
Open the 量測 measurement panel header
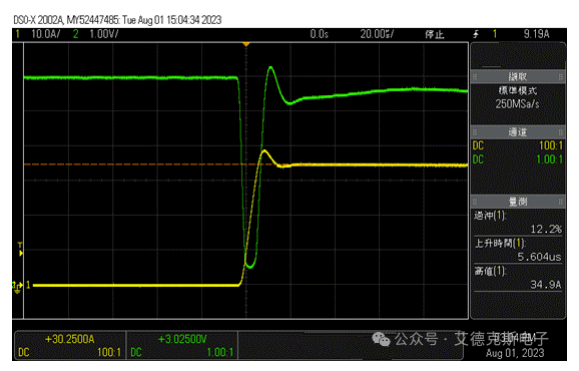[518, 201]
